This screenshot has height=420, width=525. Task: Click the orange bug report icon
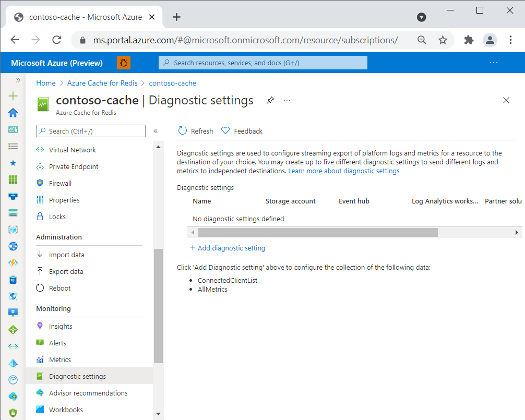tap(124, 63)
